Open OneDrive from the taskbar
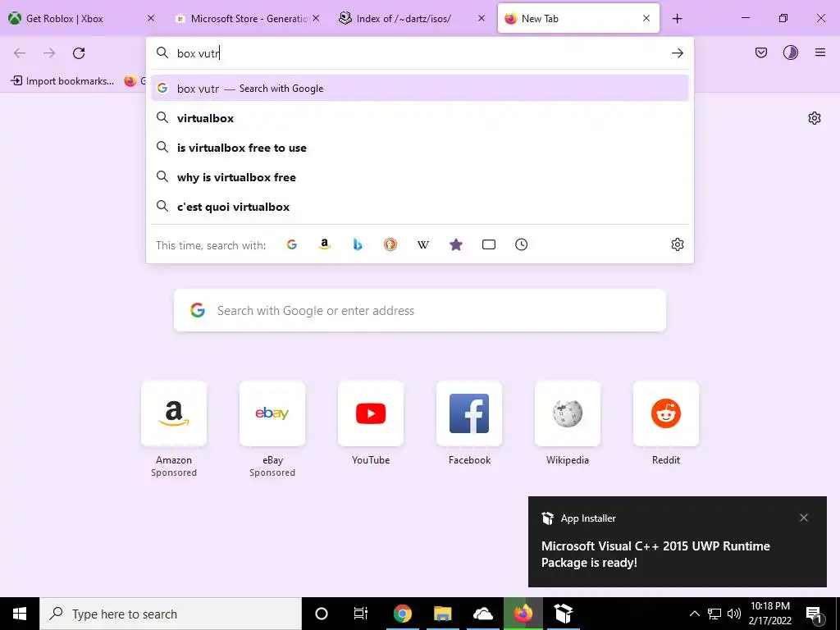The image size is (840, 630). (x=482, y=614)
